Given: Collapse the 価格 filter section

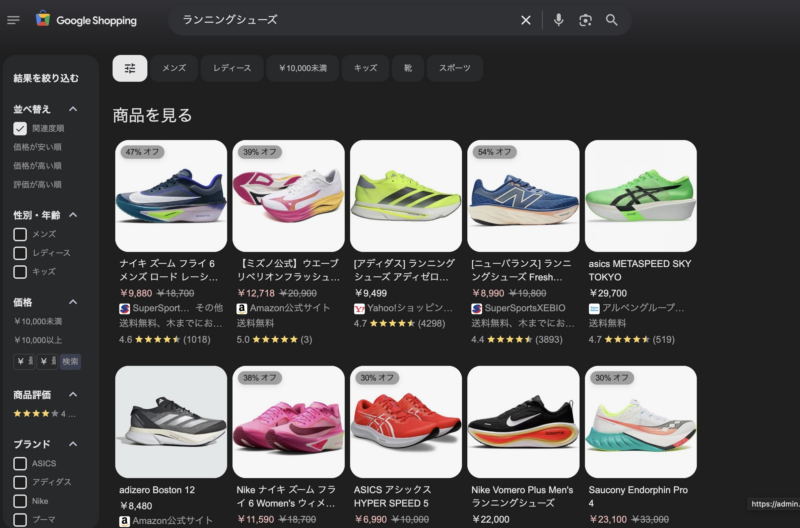Looking at the screenshot, I should (x=73, y=302).
